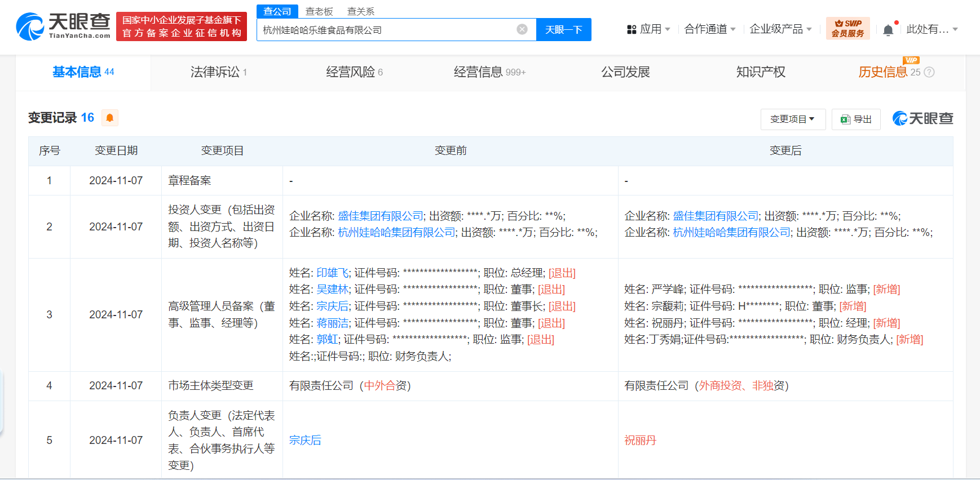Click 祝丽丹 in 负责人变更 row 变更后
980x480 pixels.
(640, 440)
